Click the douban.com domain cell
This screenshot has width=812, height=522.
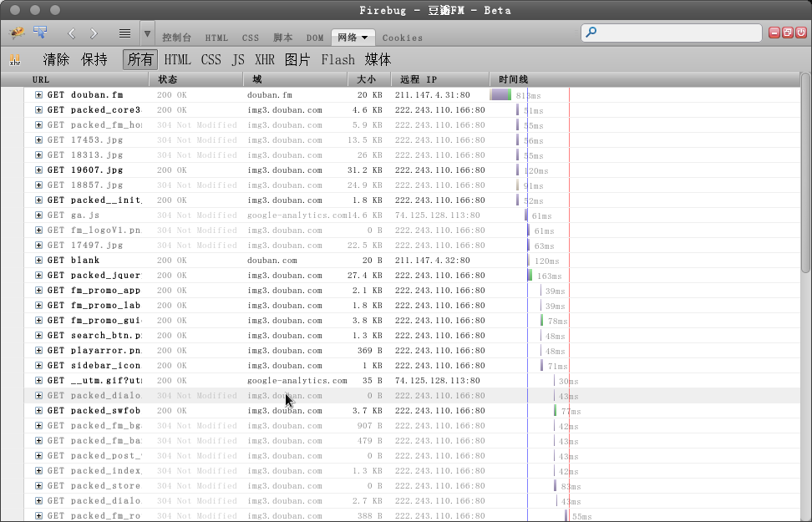pyautogui.click(x=272, y=260)
